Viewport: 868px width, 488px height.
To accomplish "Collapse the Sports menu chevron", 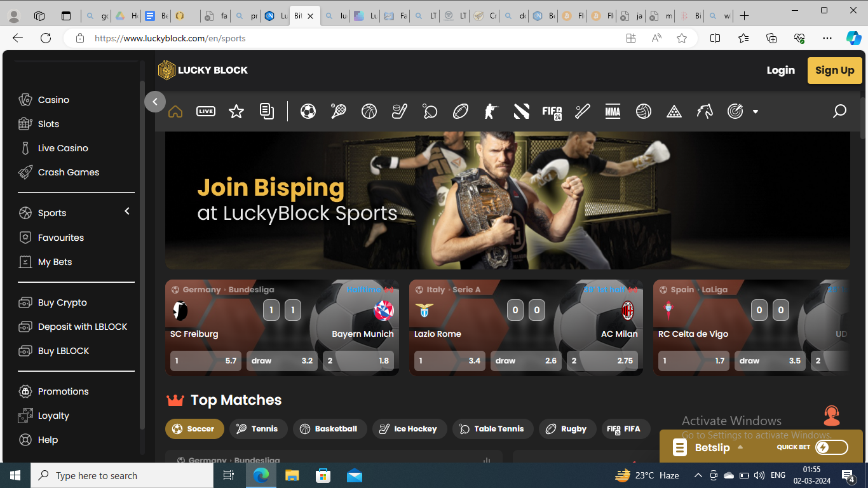I will coord(127,211).
